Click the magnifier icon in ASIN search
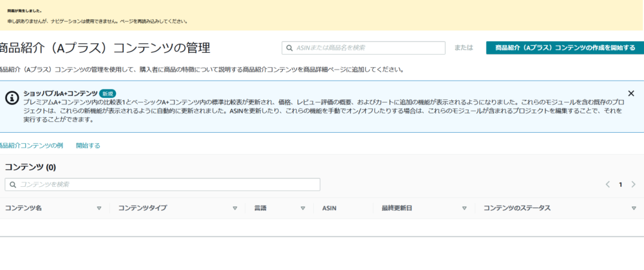Viewport: 644px width, 270px height. pos(289,48)
